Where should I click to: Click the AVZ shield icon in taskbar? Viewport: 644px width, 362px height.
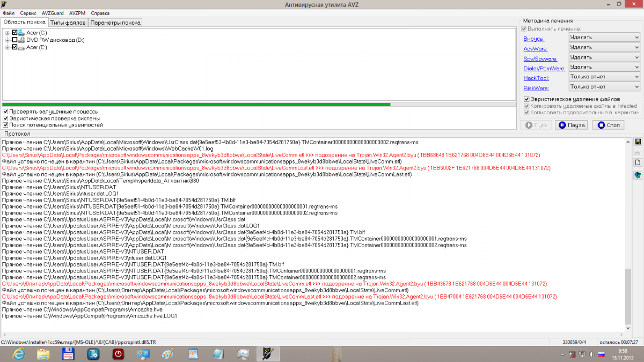point(268,354)
